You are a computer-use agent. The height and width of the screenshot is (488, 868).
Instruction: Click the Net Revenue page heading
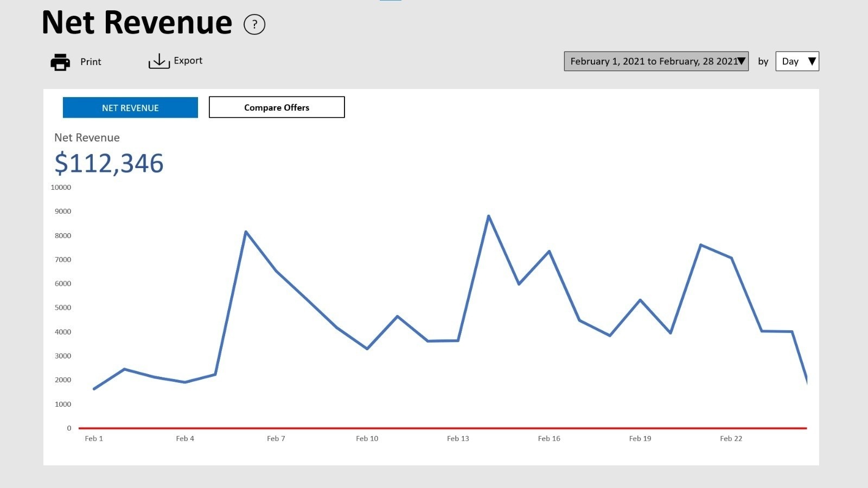[137, 23]
